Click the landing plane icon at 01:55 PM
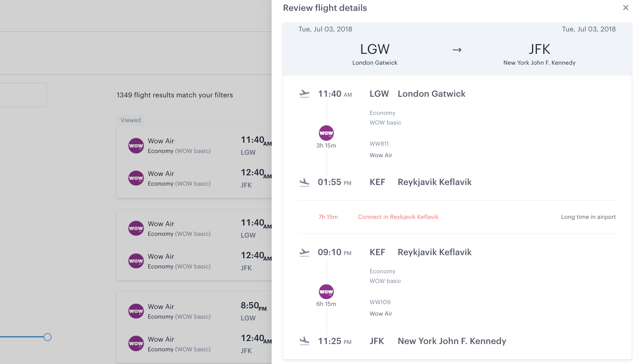This screenshot has height=364, width=637. click(304, 182)
